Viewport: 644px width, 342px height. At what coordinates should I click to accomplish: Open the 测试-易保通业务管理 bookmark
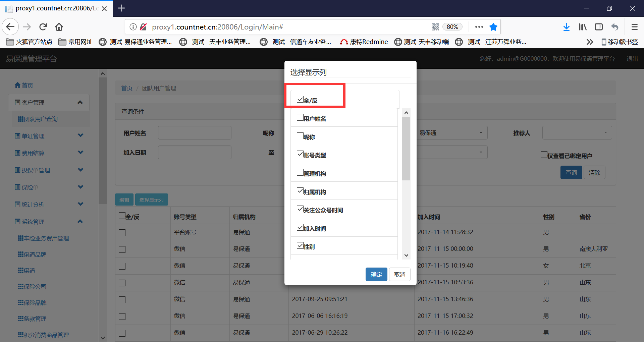tap(136, 42)
